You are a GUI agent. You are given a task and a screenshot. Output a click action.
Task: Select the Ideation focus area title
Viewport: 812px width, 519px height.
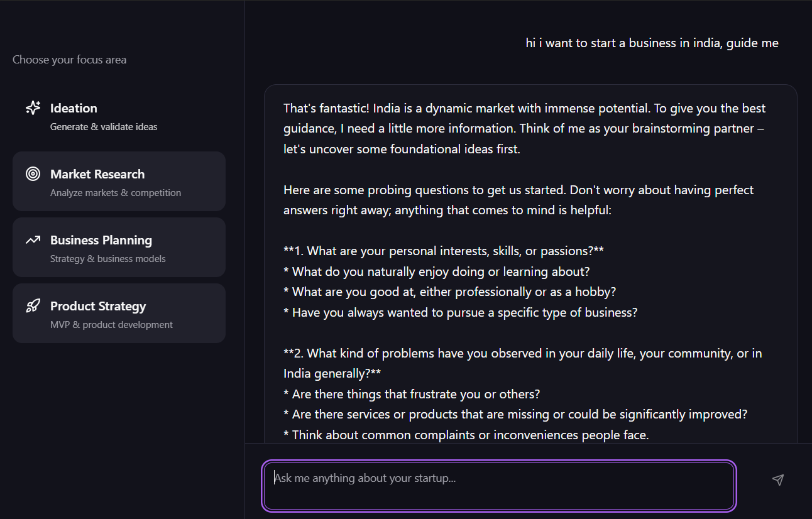point(74,108)
